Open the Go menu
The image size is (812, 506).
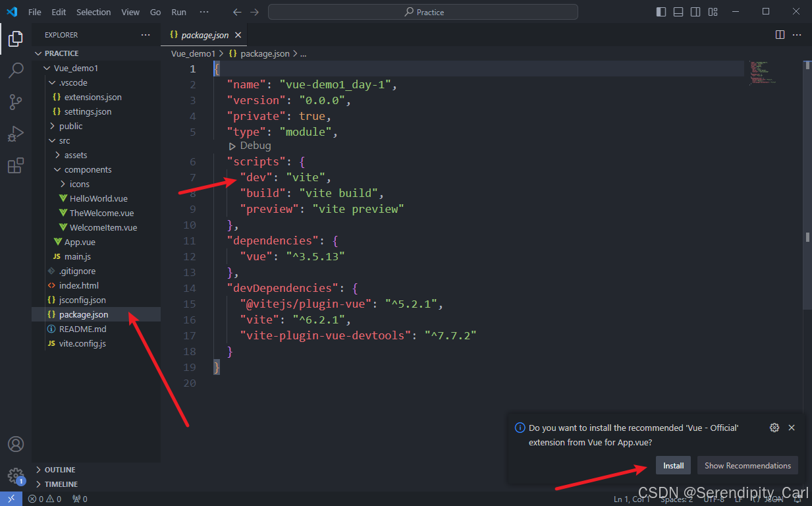155,12
